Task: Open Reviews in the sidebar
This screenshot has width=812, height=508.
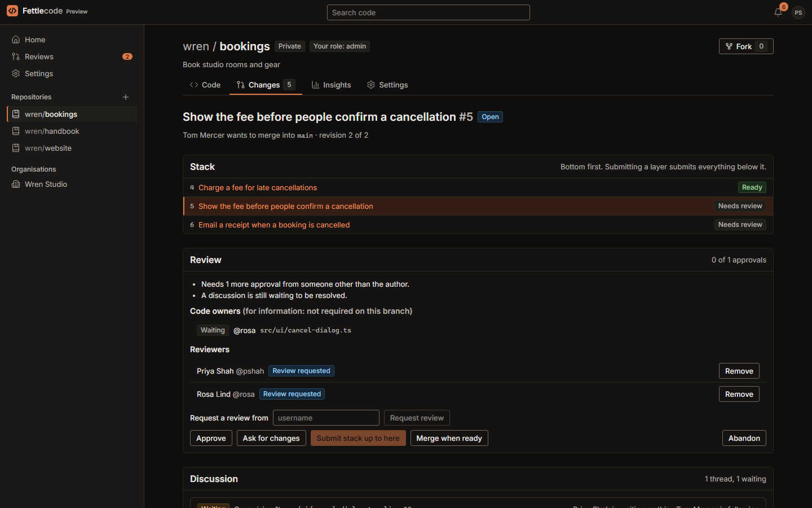Action: click(x=72, y=56)
